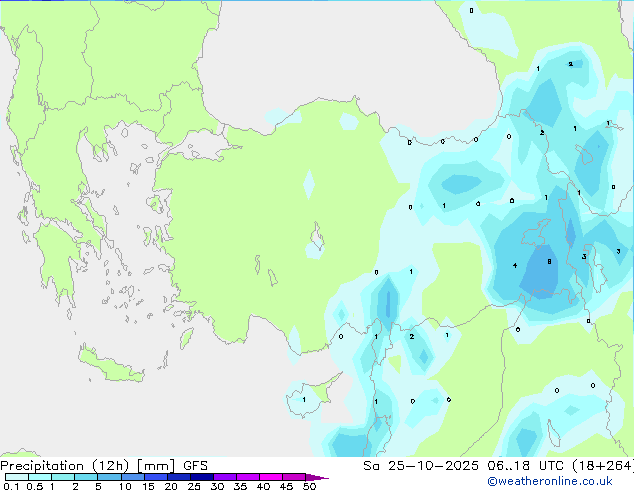The height and width of the screenshot is (490, 634).
Task: Pick the 25–30 mm navy legend swatch
Action: pos(202,477)
